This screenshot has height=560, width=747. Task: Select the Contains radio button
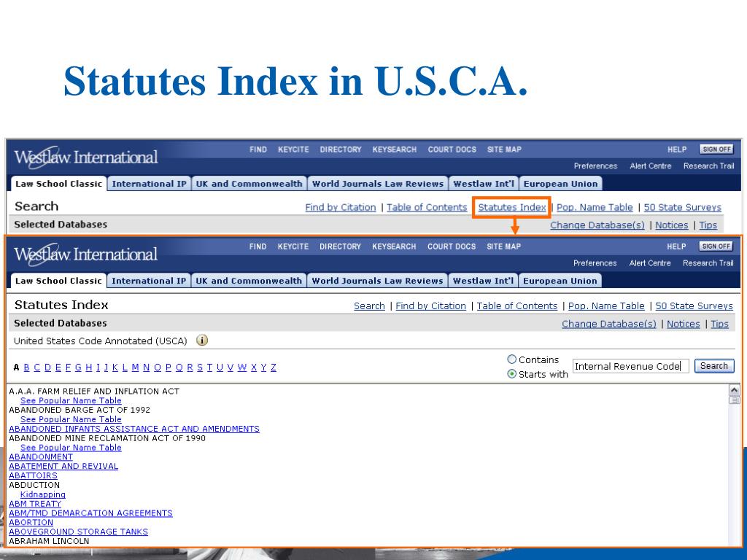point(511,359)
